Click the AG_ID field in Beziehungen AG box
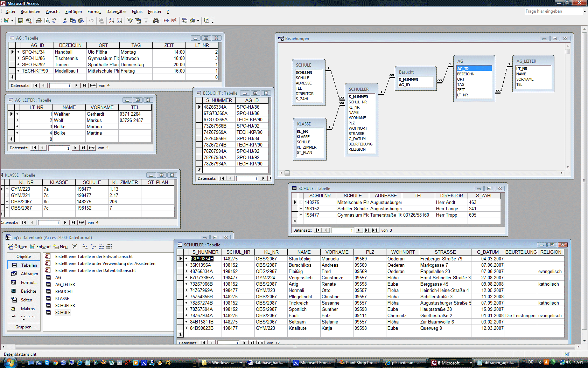The image size is (588, 368). [474, 69]
